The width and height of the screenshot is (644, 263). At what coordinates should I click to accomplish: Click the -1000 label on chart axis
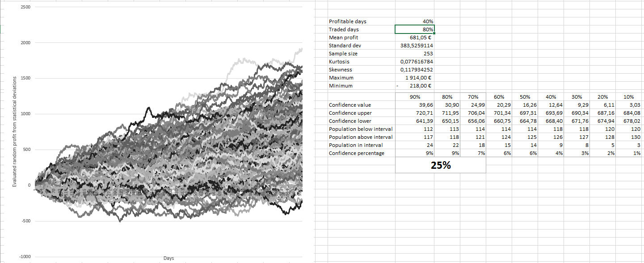(x=25, y=257)
